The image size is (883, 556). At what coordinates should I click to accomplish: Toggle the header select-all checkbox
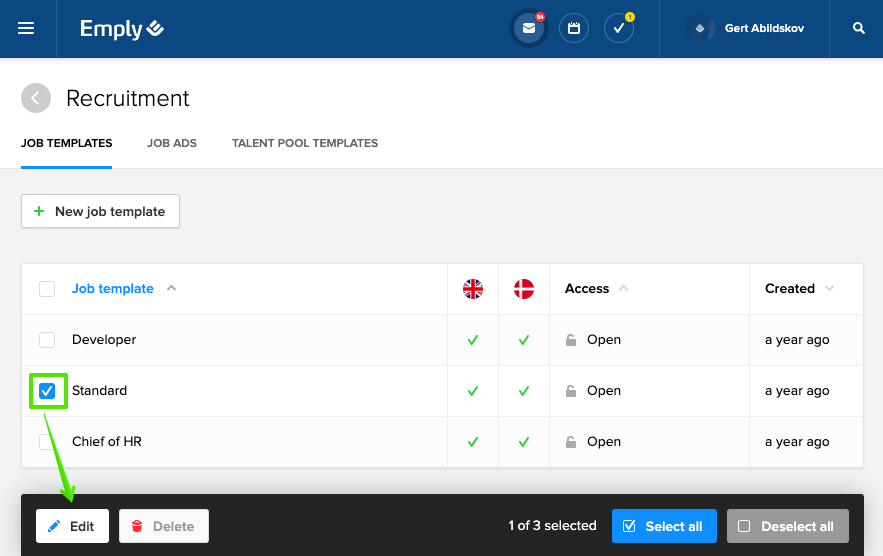click(x=47, y=289)
